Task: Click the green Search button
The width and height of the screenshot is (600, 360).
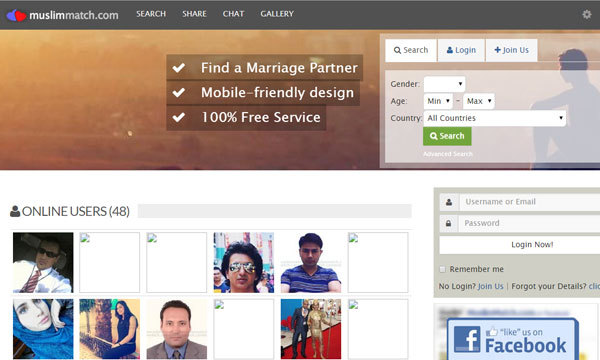Action: coord(447,136)
